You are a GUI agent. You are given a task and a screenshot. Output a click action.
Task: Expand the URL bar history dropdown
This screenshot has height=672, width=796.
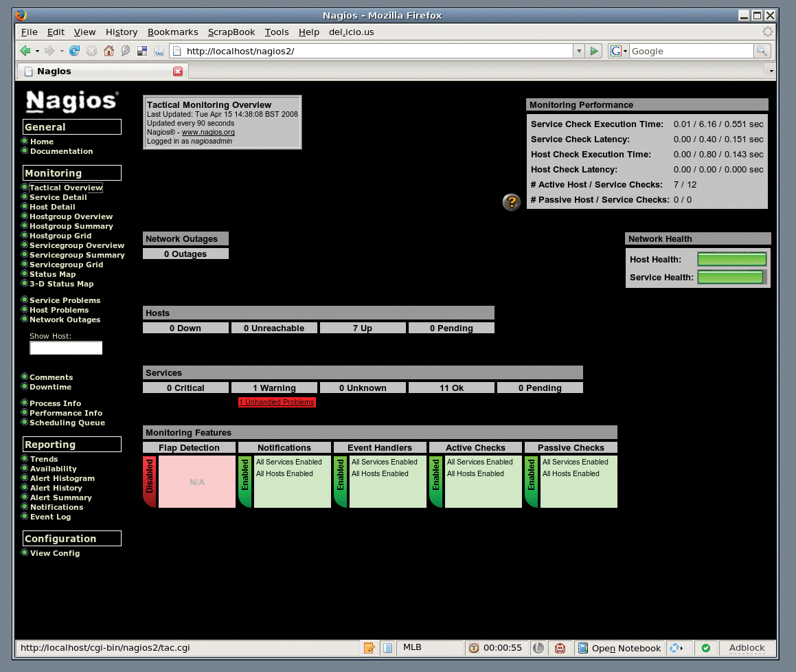579,51
